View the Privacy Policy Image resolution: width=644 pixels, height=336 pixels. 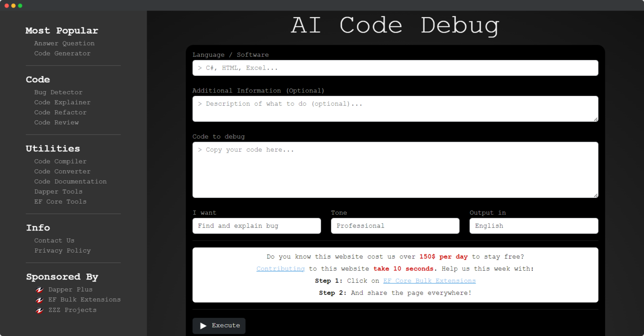click(62, 251)
